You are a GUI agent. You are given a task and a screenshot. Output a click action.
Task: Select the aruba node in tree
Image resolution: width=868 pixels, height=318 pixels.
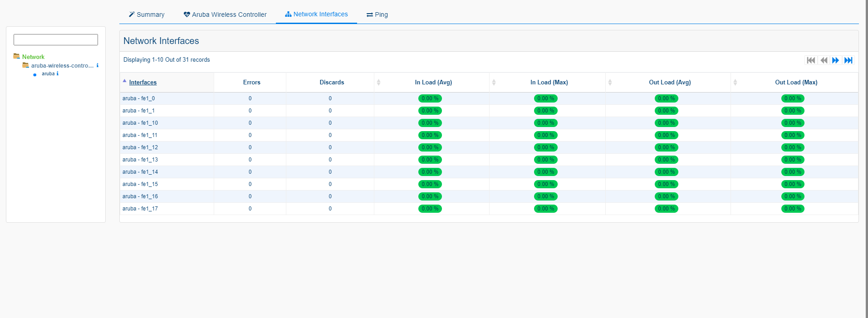tap(48, 74)
